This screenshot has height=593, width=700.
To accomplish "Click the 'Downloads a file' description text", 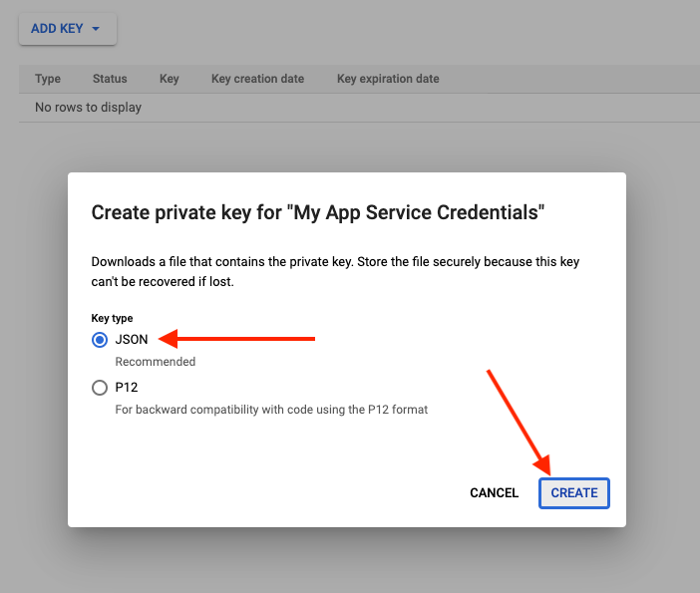I will pyautogui.click(x=335, y=271).
